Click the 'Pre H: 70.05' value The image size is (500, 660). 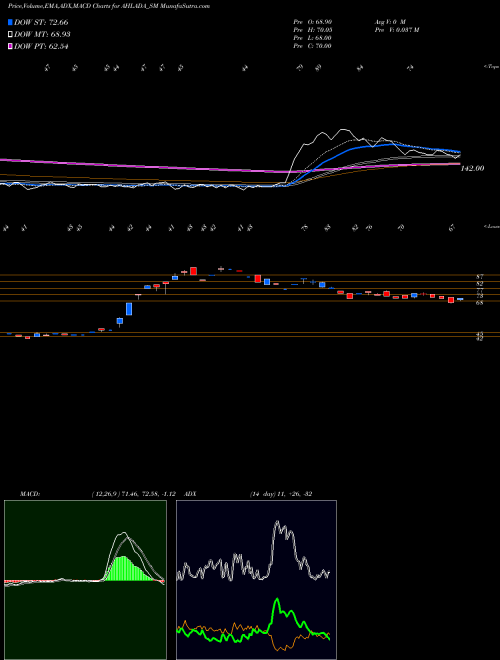tap(312, 30)
